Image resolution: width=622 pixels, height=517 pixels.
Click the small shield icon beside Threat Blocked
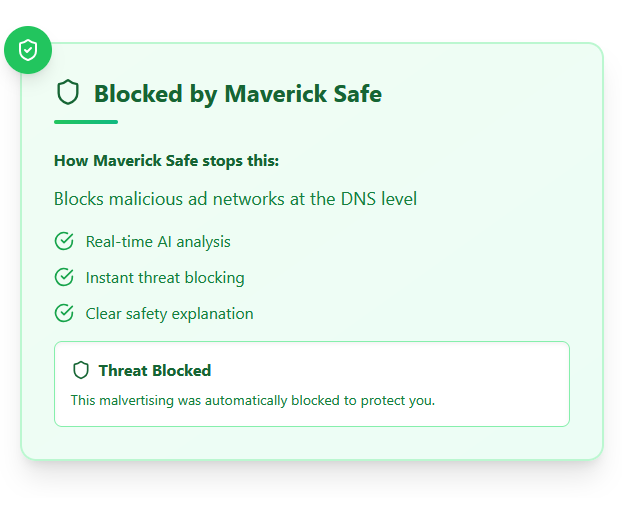(x=81, y=370)
